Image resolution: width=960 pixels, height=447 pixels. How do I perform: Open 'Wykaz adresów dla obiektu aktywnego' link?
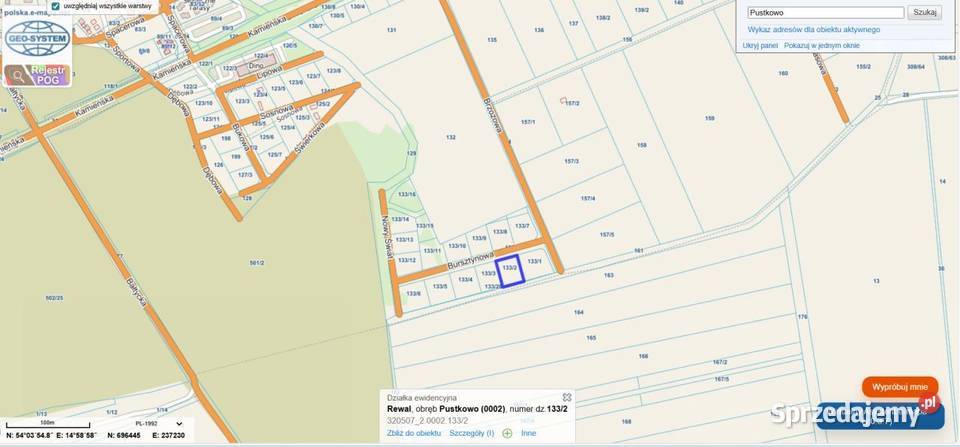click(814, 29)
